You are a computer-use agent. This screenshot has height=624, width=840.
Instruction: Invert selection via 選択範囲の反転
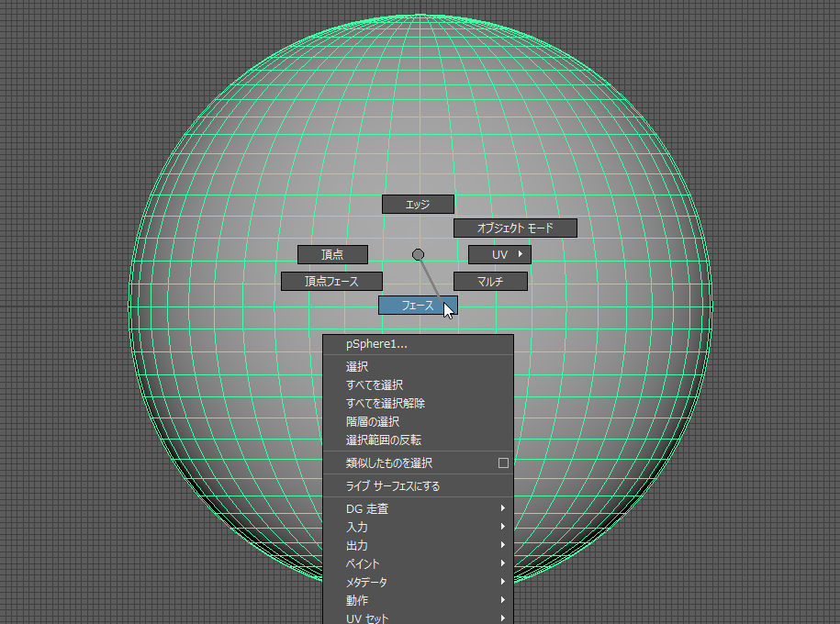point(381,440)
